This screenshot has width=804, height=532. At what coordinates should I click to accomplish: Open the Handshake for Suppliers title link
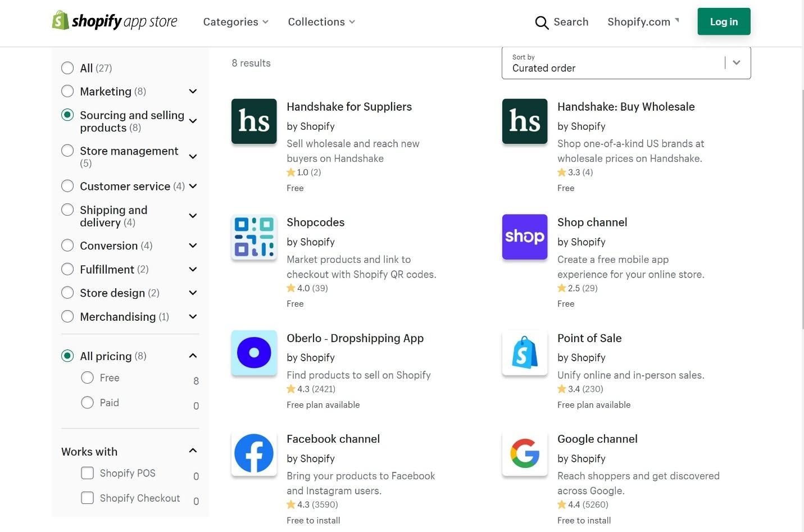(349, 107)
